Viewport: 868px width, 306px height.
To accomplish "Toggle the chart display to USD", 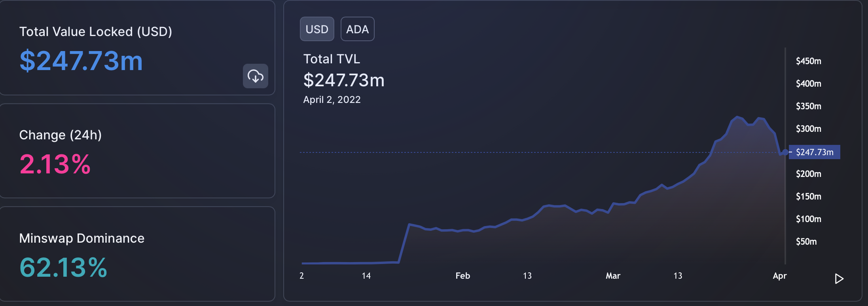I will point(317,29).
